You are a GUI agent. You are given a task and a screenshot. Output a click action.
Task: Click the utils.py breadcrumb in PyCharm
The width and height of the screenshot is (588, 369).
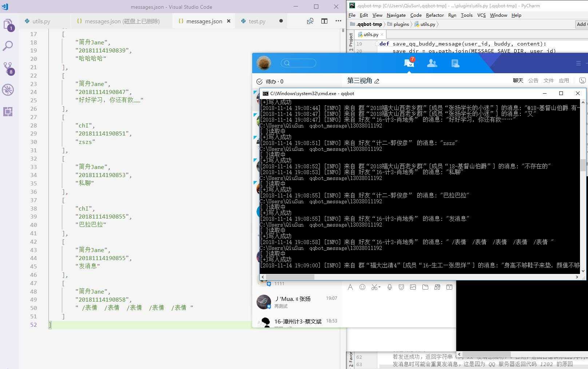[425, 24]
